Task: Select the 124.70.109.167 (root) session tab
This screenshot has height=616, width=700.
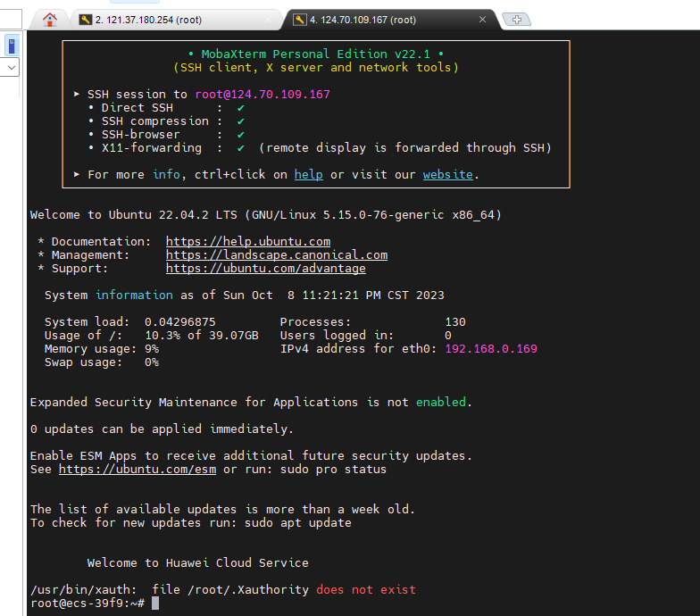Action: [391, 20]
